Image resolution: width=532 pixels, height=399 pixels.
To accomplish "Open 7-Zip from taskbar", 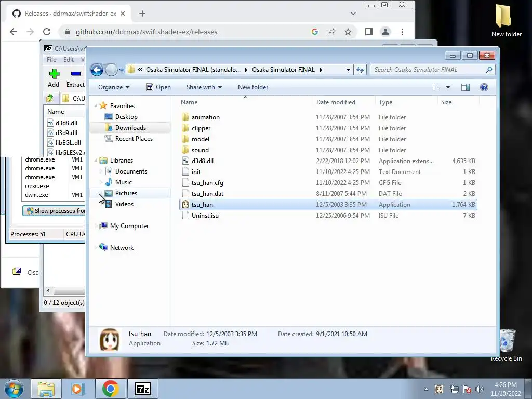I will point(142,389).
